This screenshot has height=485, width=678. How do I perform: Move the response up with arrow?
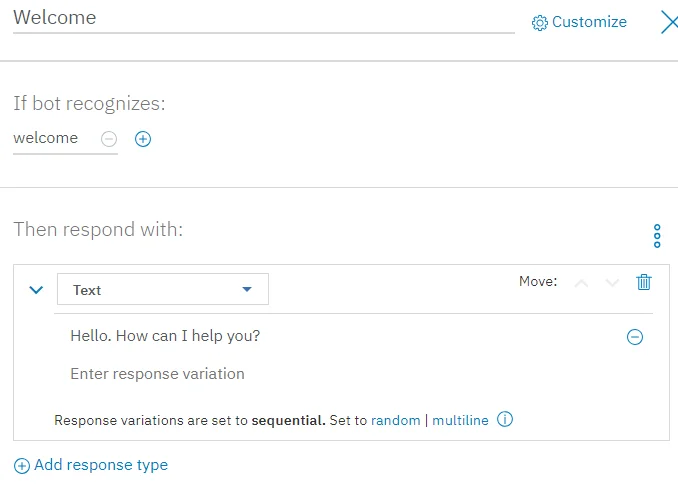(x=581, y=283)
